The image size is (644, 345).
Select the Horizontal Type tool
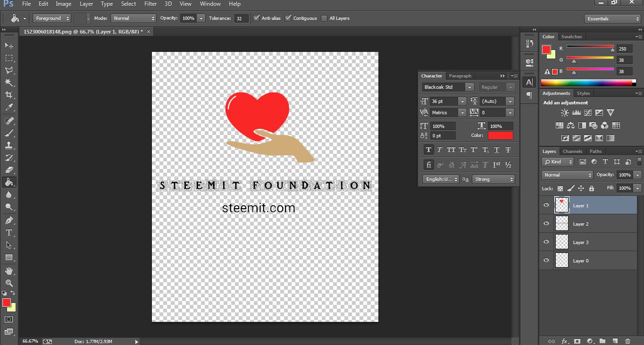(9, 233)
